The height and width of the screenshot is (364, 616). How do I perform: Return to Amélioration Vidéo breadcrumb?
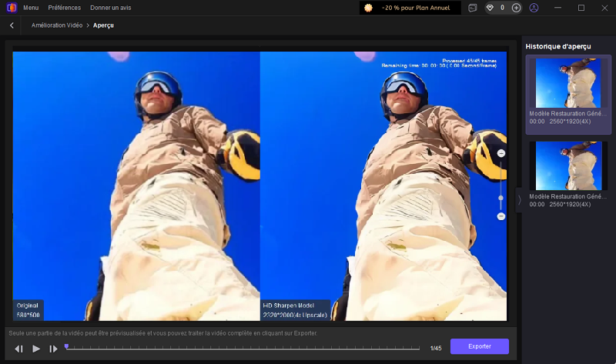point(57,25)
